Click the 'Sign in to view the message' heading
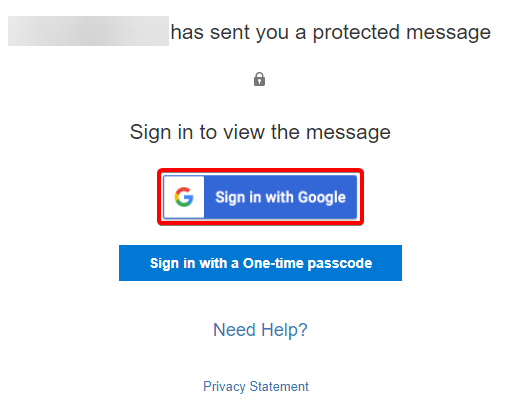This screenshot has width=515, height=413. (260, 132)
